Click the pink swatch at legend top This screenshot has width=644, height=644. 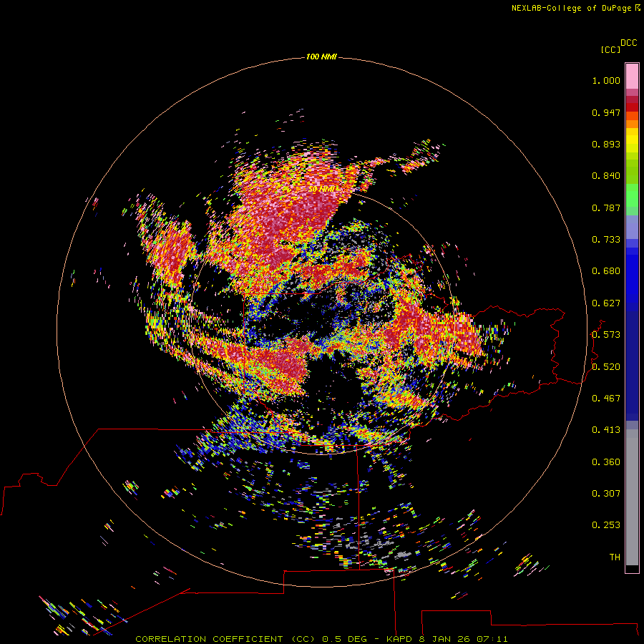tap(632, 77)
